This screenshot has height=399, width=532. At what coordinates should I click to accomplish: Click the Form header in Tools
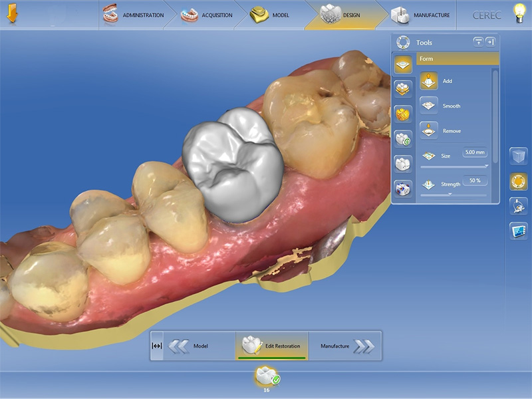(x=458, y=59)
